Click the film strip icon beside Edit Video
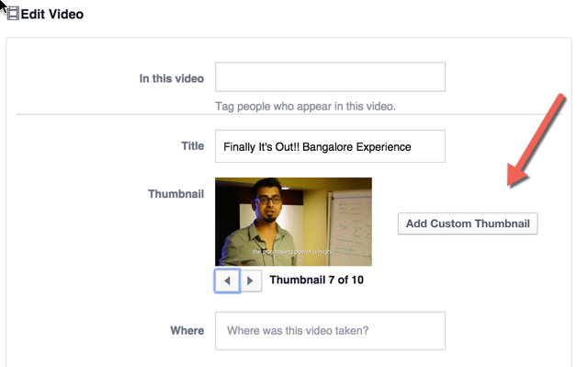588x367 pixels. 13,14
